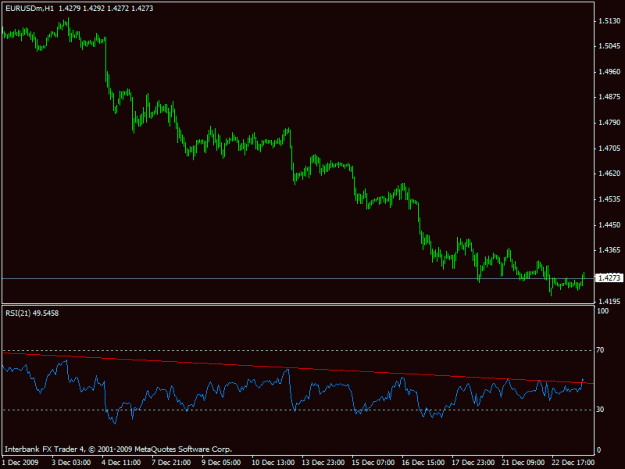The height and width of the screenshot is (469, 625).
Task: Click the 21 Dec 09:00 time label
Action: [523, 462]
